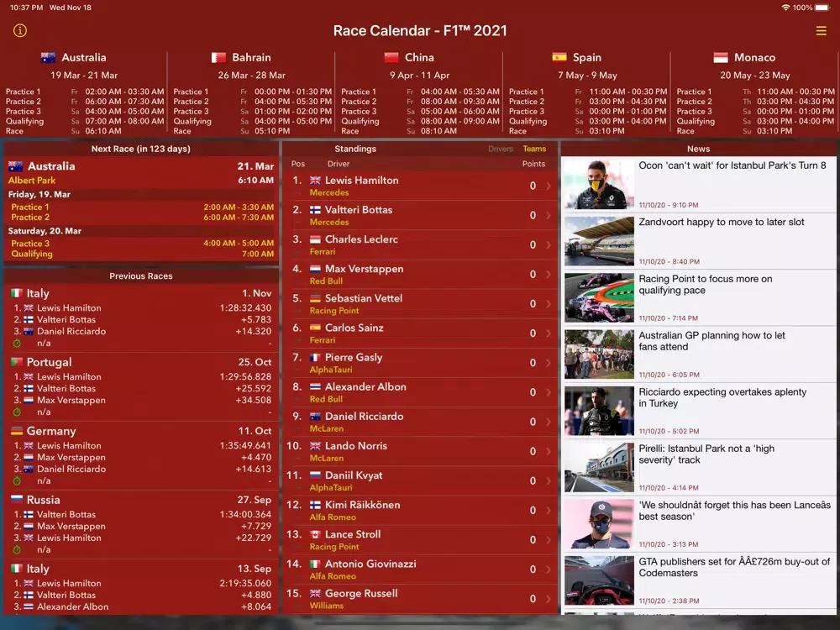
Task: Tap the Germany flag in Previous Races
Action: click(17, 431)
